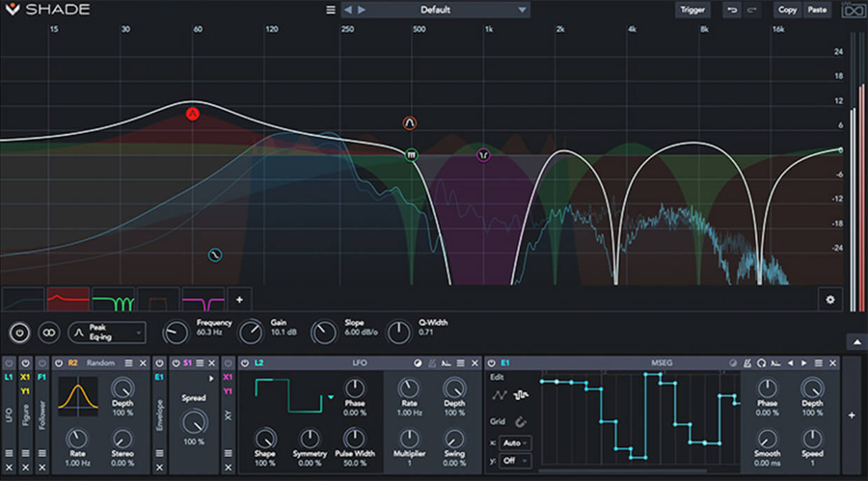868x481 pixels.
Task: Click the Trigger button
Action: [x=692, y=10]
